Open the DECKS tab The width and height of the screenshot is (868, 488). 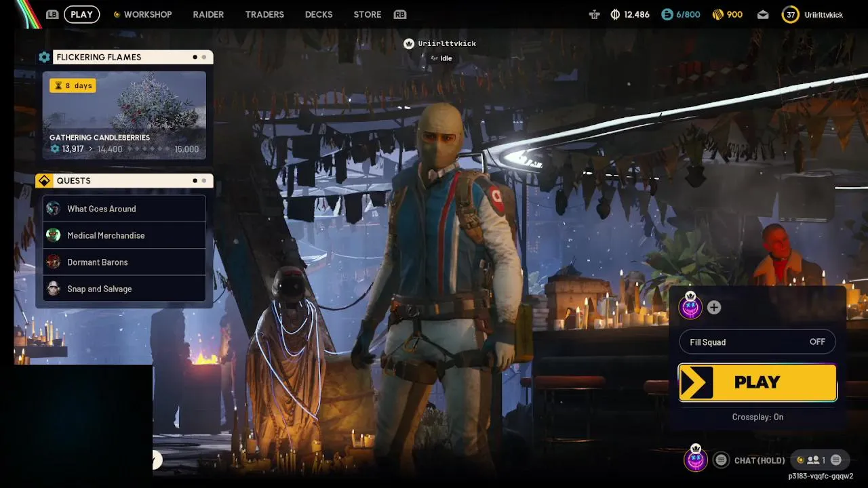click(319, 14)
